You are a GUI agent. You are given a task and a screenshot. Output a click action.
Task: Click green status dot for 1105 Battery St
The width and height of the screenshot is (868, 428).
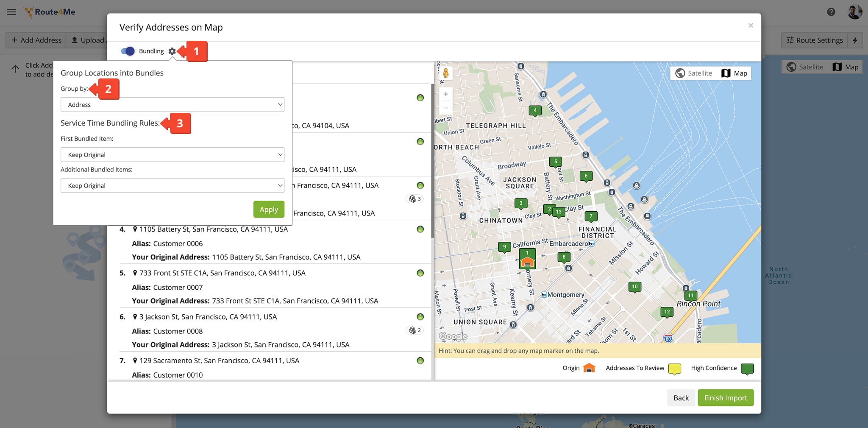coord(420,229)
